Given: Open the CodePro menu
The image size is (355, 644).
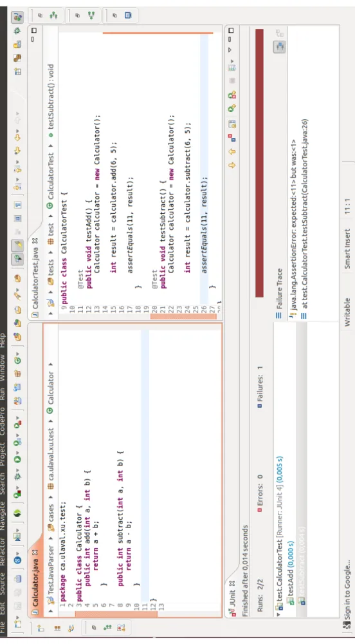Looking at the screenshot, I should click(x=3, y=421).
